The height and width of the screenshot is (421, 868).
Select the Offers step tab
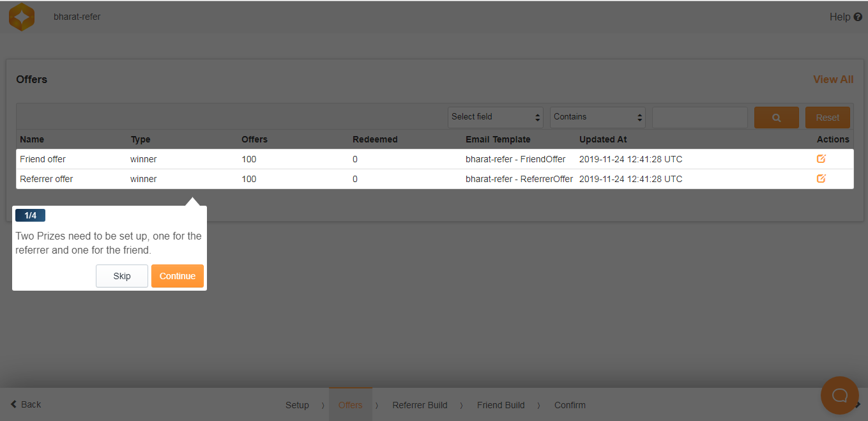[x=350, y=405]
